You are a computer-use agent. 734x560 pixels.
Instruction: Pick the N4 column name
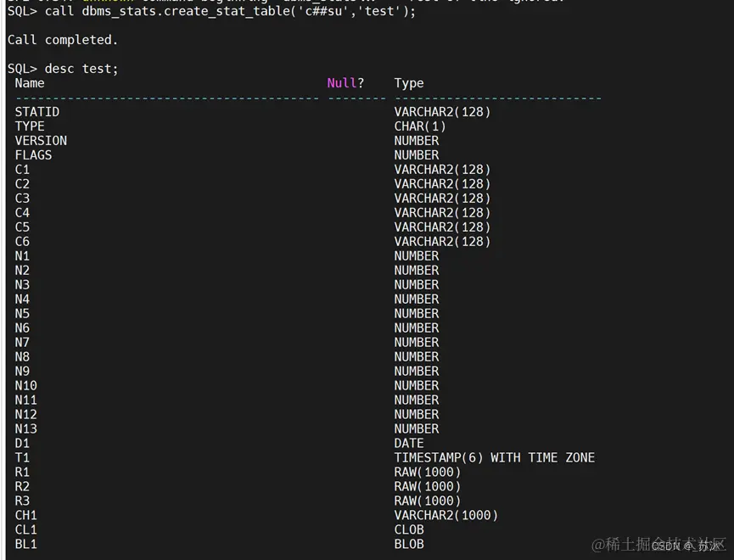point(22,300)
